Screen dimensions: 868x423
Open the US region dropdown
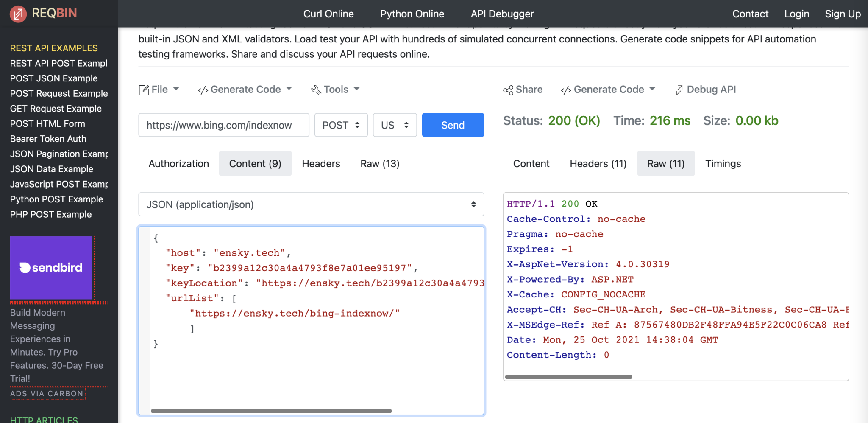click(395, 125)
